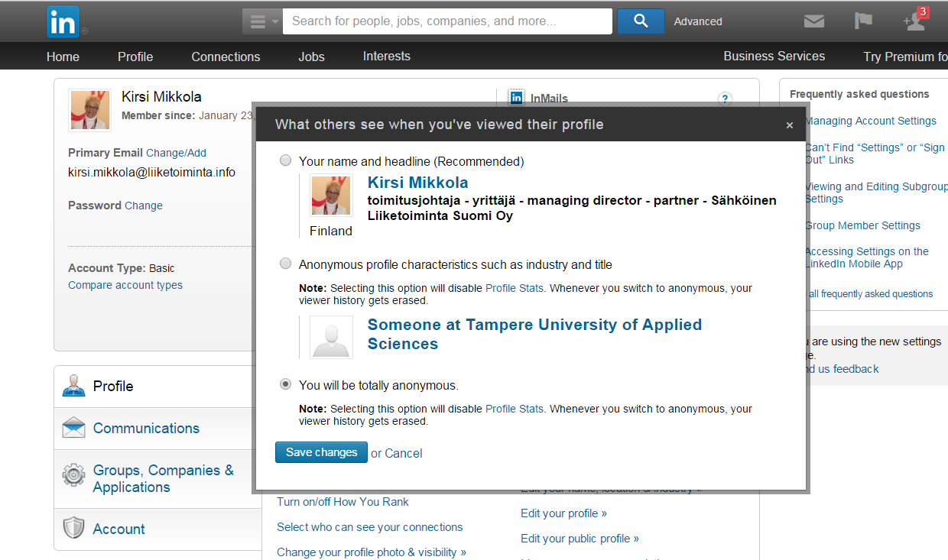Open Accessing Settings on Mobile App FAQ

[x=867, y=257]
